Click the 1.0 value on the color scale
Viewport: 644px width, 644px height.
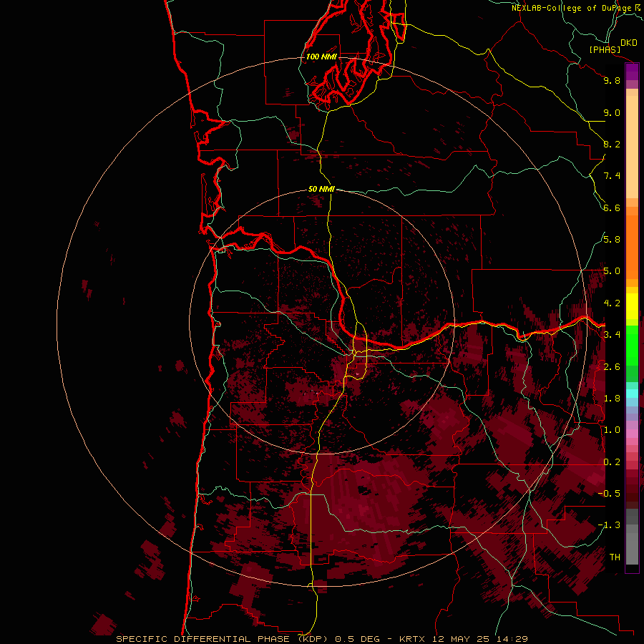(612, 430)
